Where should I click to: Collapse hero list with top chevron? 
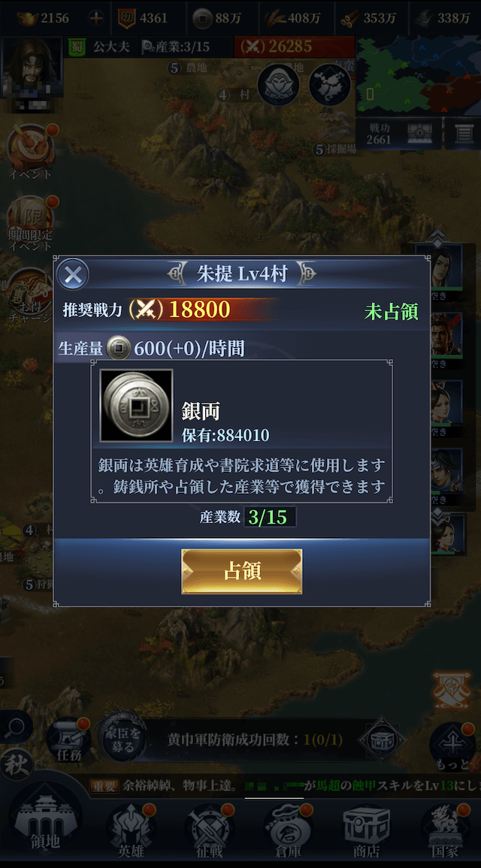(437, 237)
